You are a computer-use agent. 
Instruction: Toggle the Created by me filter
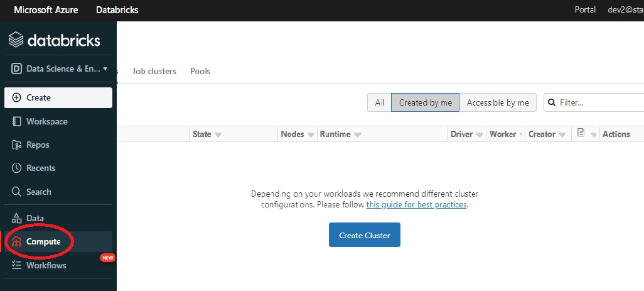pos(425,103)
